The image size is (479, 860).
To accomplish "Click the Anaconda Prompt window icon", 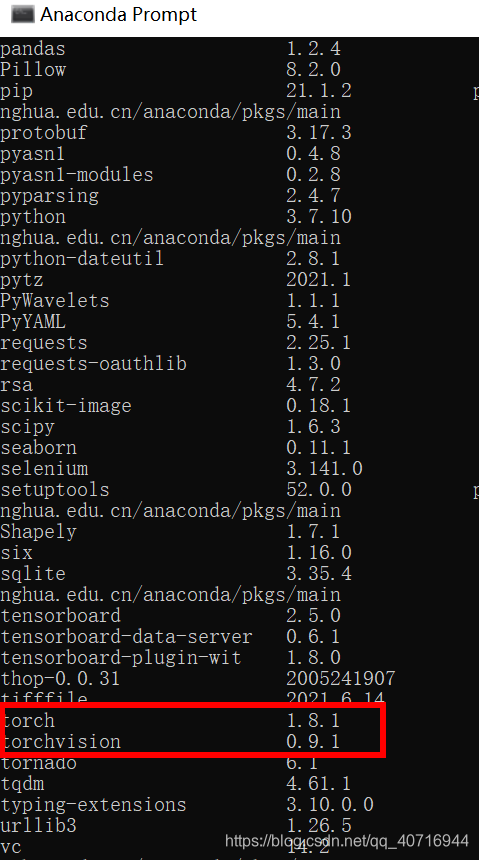I will pos(22,15).
